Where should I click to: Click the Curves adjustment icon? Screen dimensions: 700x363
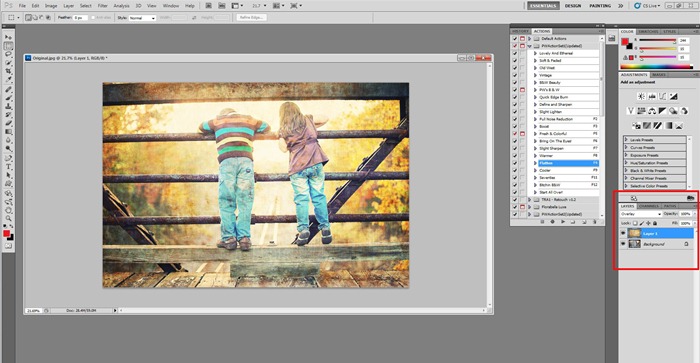click(x=662, y=96)
